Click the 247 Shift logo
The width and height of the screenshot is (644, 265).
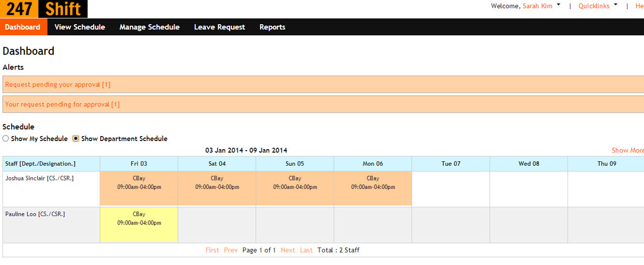[44, 9]
